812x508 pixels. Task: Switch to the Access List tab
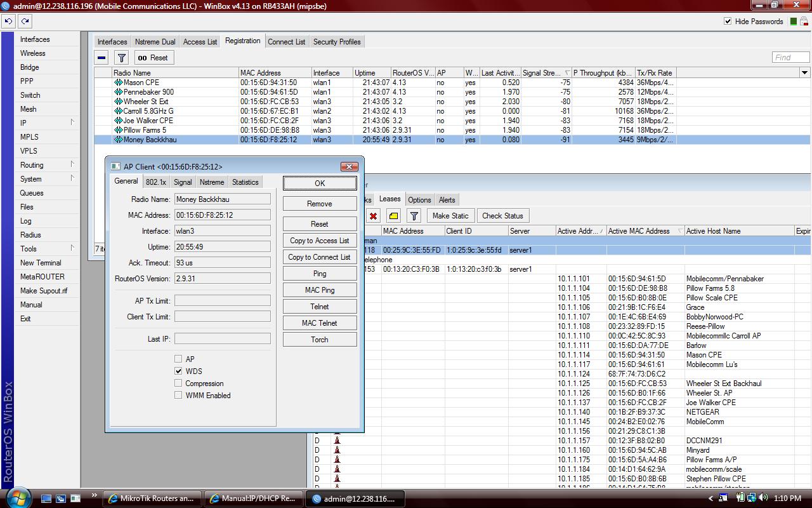pyautogui.click(x=200, y=42)
